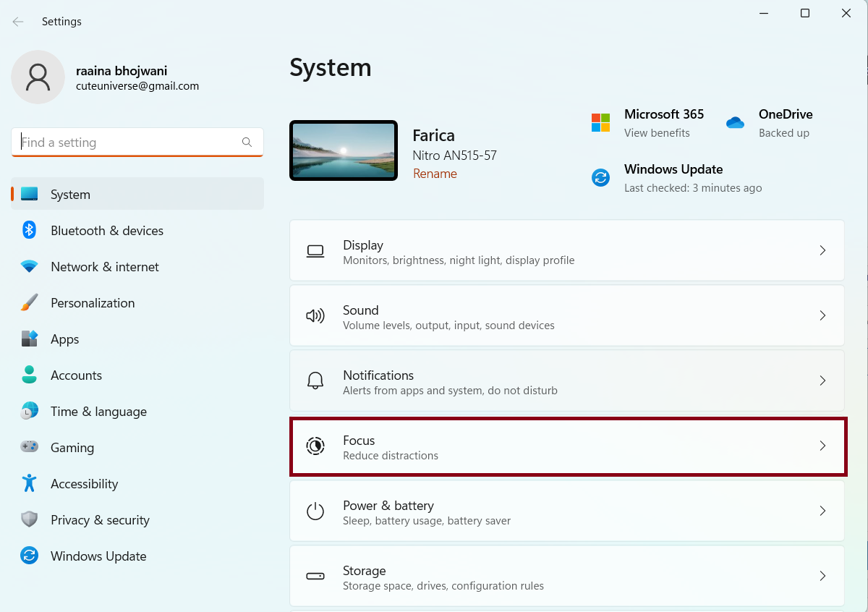
Task: Click the Accessibility figure icon
Action: point(29,483)
